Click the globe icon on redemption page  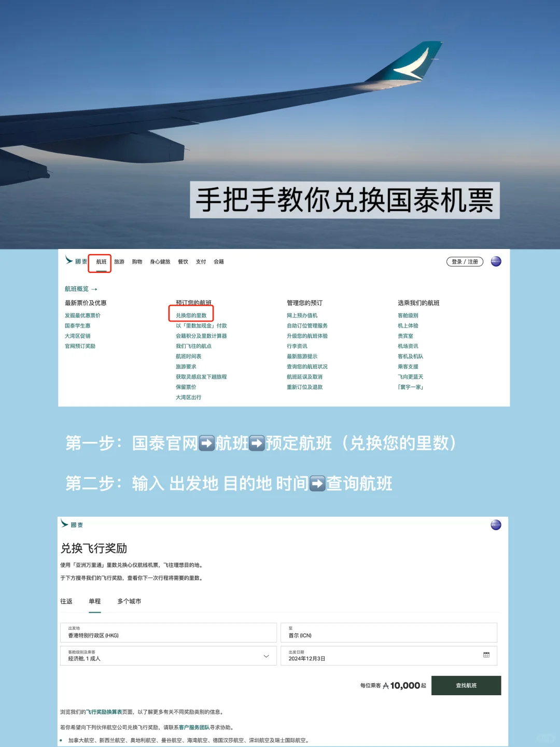[x=496, y=525]
